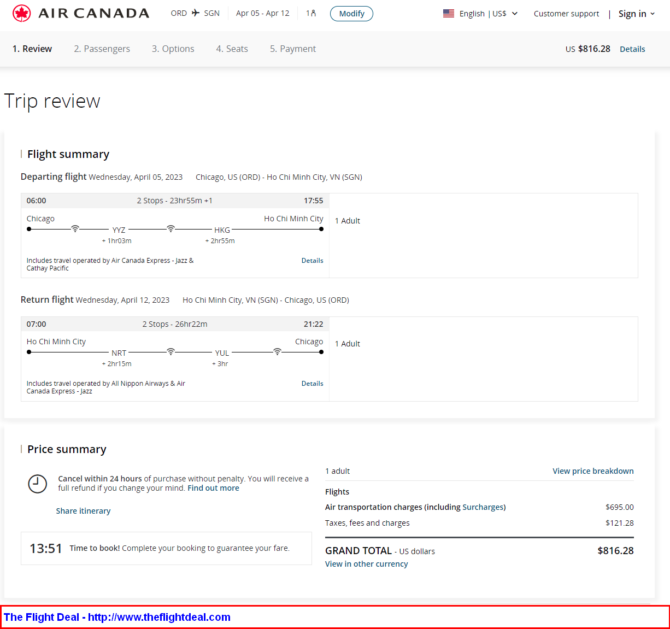Click the Wi-Fi icon on NRT–YUL segment
This screenshot has width=670, height=629.
[x=170, y=351]
